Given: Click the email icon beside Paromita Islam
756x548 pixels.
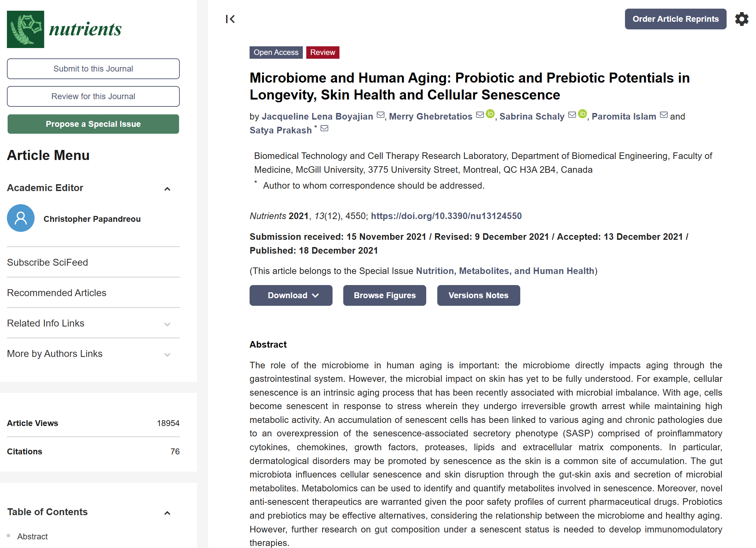Looking at the screenshot, I should [664, 115].
